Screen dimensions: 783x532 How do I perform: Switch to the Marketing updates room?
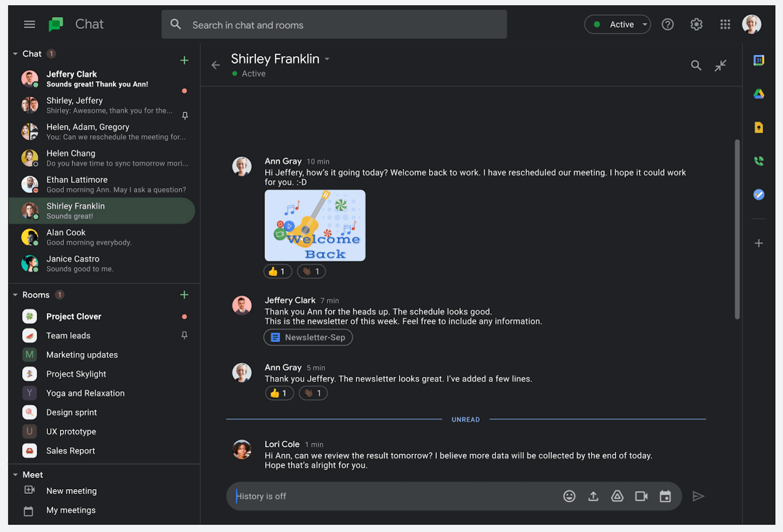coord(82,354)
